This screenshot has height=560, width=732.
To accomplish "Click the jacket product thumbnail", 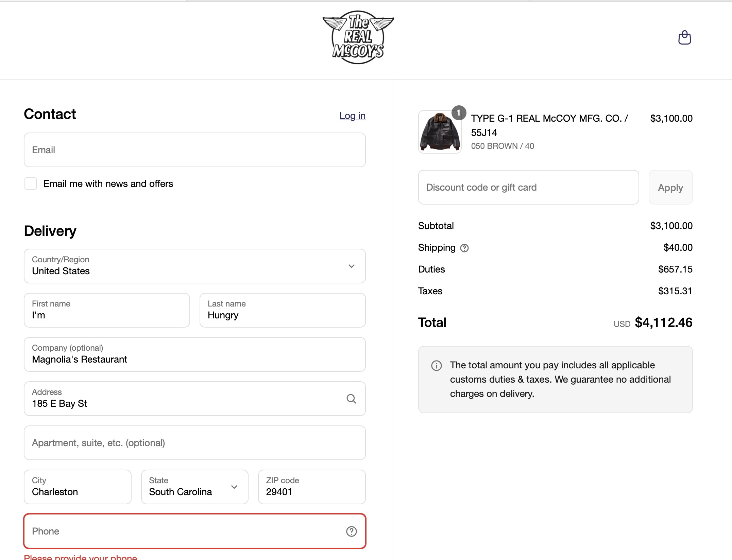I will pos(440,132).
